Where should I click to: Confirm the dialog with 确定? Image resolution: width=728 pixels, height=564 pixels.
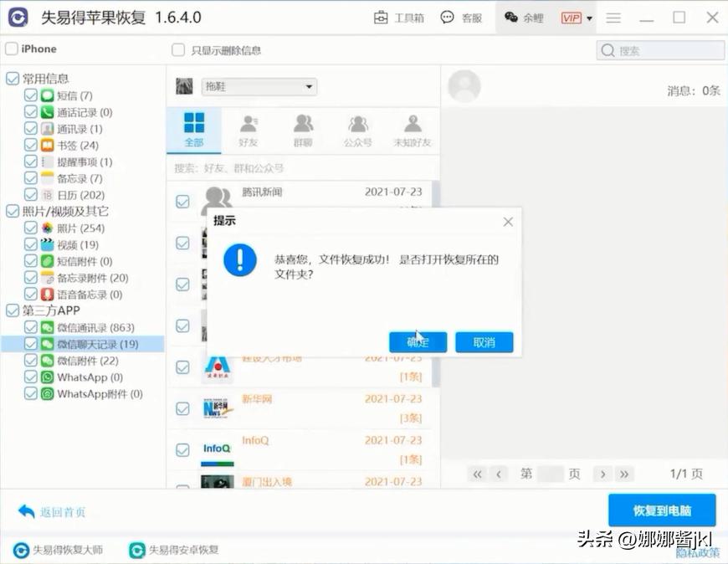tap(418, 342)
